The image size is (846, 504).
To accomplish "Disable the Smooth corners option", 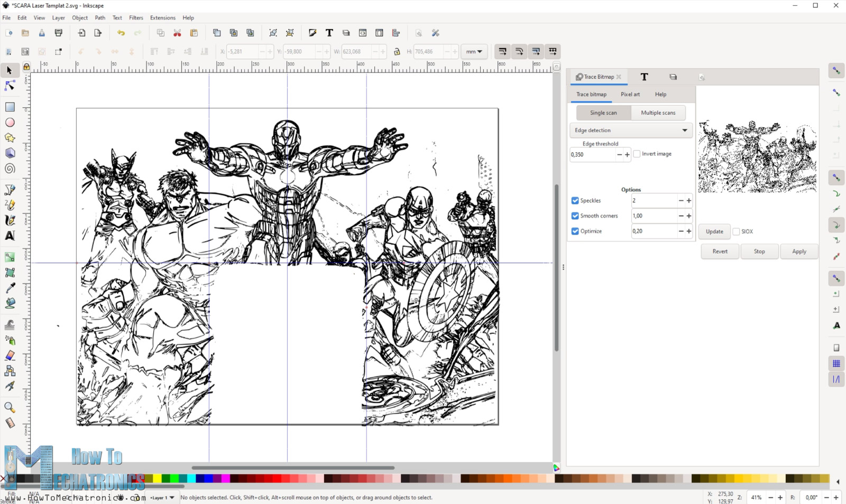I will coord(575,216).
